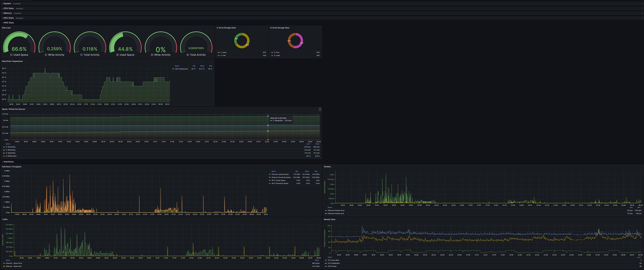Sort Reads / Writes legend by Last column
644x270 pixels.
coord(308,144)
